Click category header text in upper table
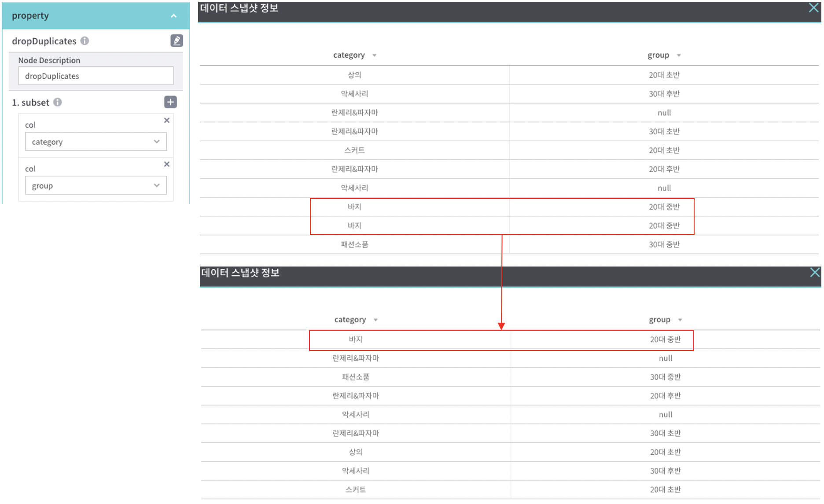The image size is (824, 504). [349, 55]
